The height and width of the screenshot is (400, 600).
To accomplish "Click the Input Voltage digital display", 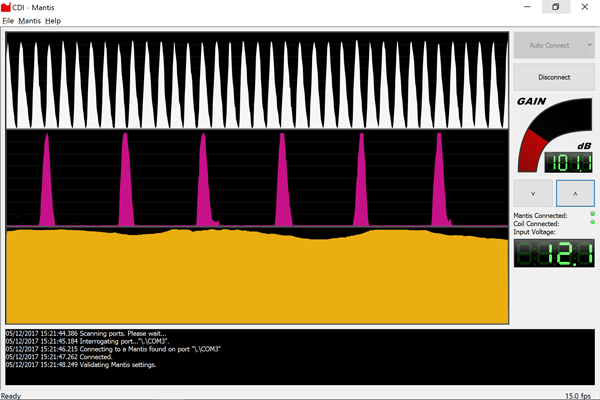I will [554, 254].
